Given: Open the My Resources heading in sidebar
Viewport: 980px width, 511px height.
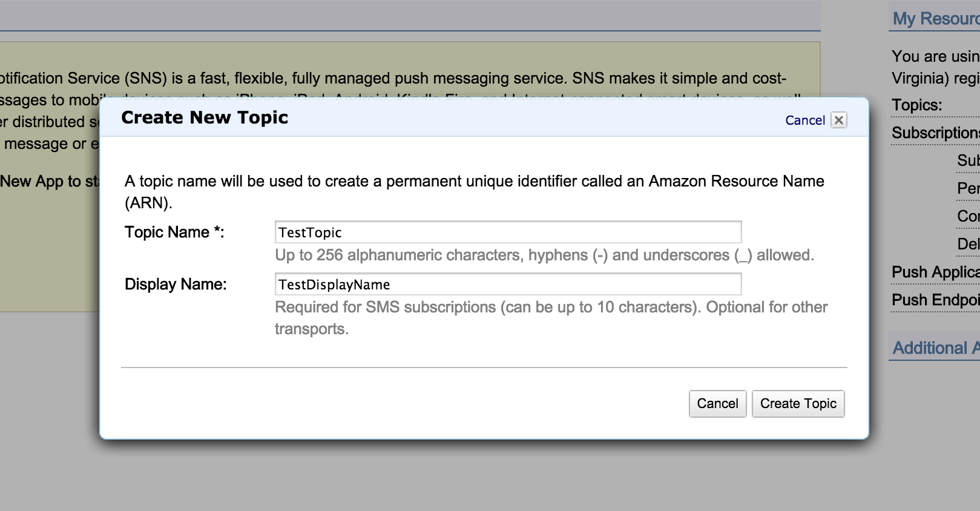Looking at the screenshot, I should coord(935,19).
